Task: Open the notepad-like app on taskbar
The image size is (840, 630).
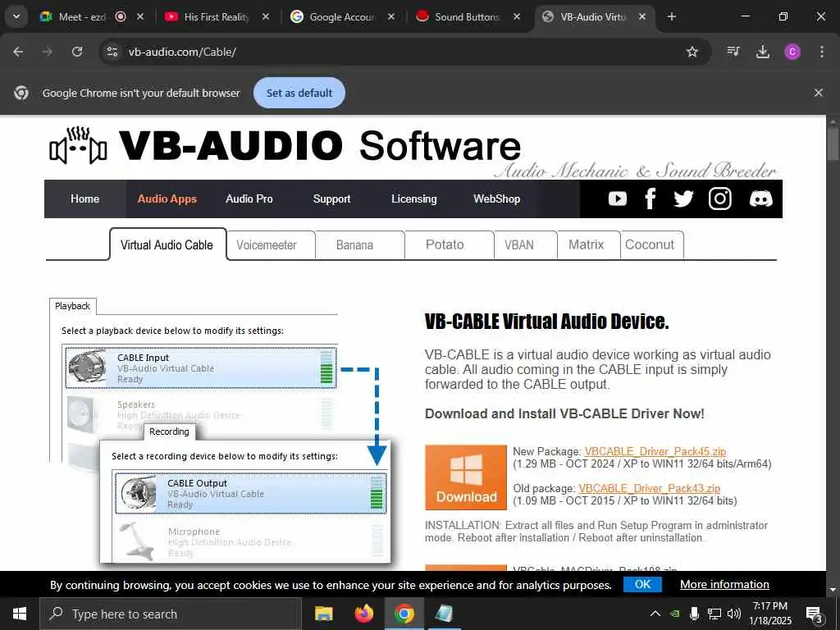Action: coord(444,614)
